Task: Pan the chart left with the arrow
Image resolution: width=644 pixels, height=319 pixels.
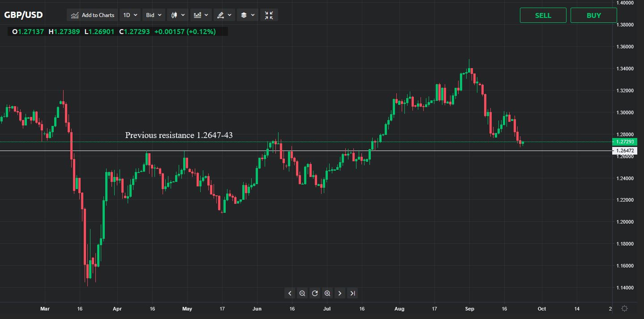Action: [x=290, y=293]
